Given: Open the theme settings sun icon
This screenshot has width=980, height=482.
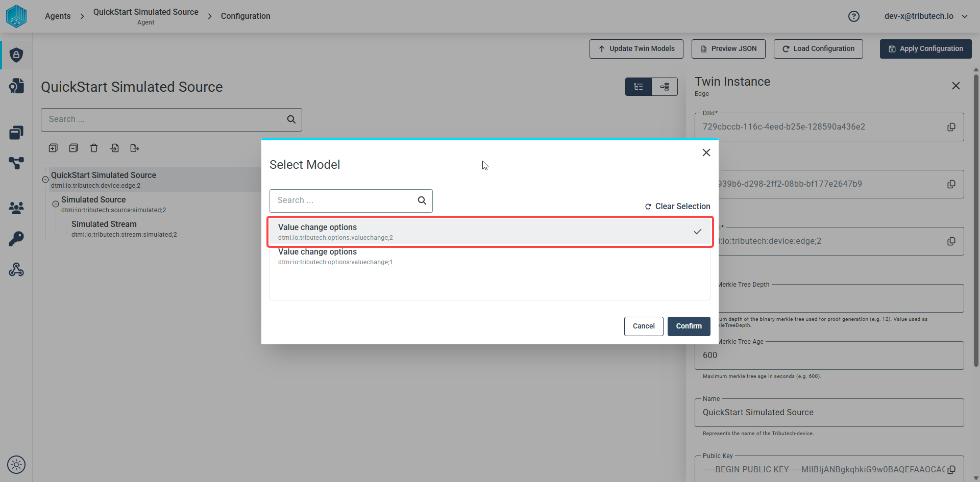Looking at the screenshot, I should [16, 465].
